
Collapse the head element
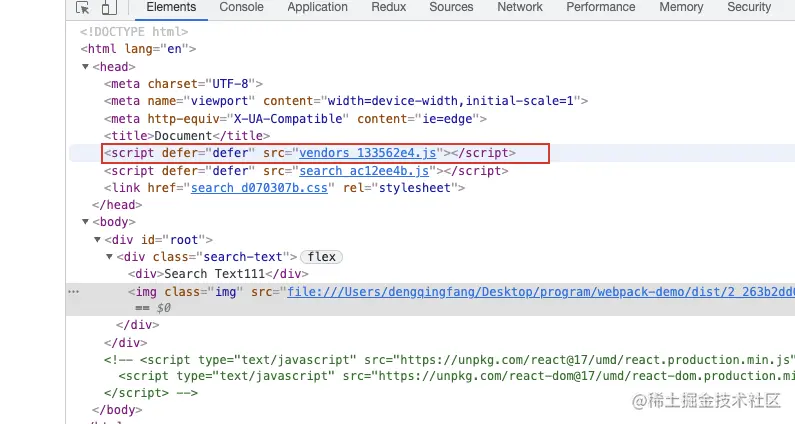(x=87, y=67)
